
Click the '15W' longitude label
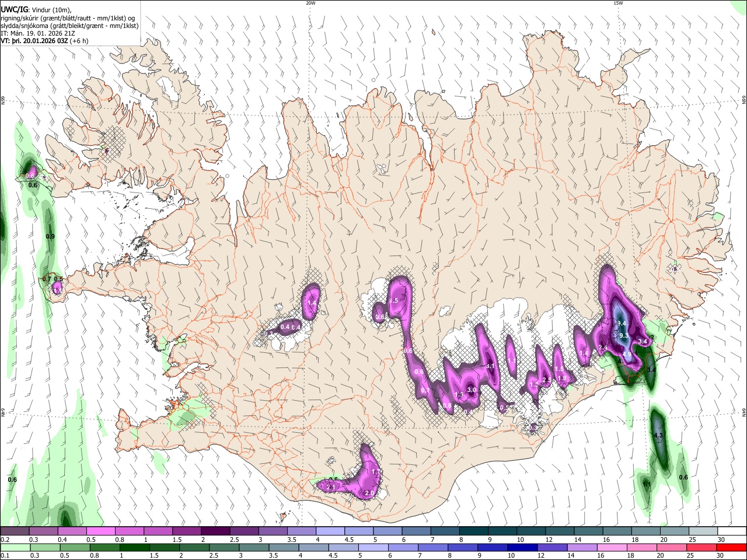tap(618, 3)
